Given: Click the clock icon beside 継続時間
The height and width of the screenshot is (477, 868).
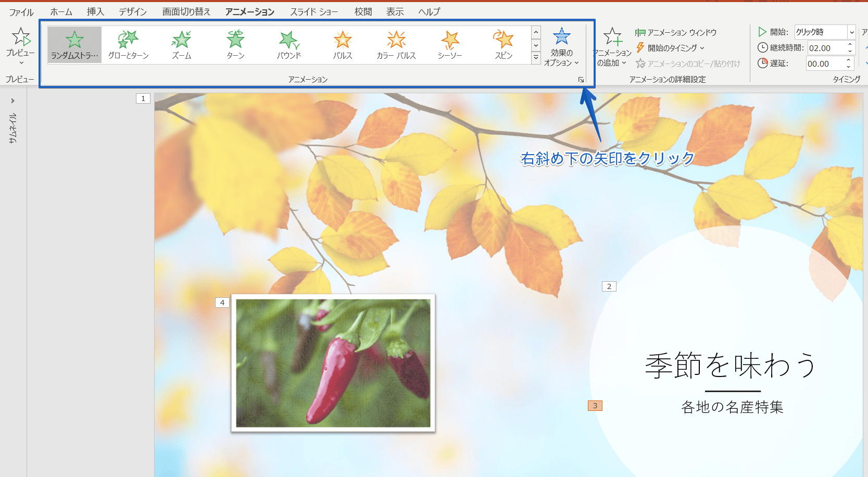Looking at the screenshot, I should click(x=762, y=47).
